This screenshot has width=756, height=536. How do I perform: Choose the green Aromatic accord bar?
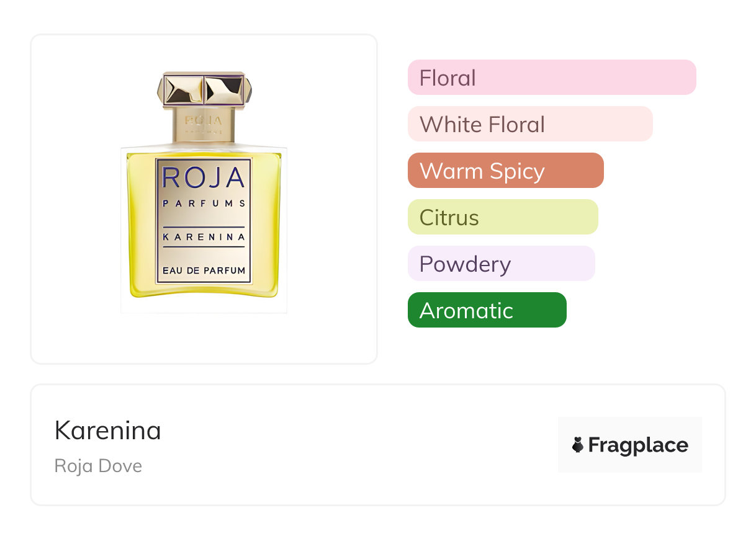click(x=487, y=310)
